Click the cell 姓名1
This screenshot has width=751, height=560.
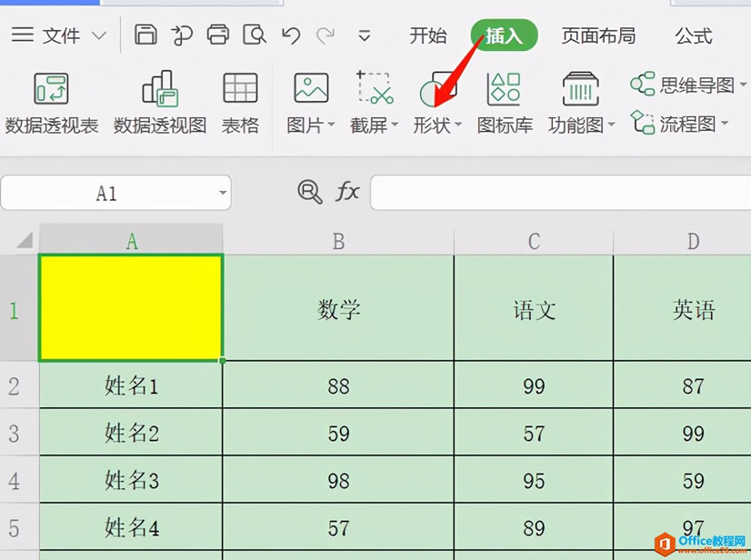click(x=131, y=385)
